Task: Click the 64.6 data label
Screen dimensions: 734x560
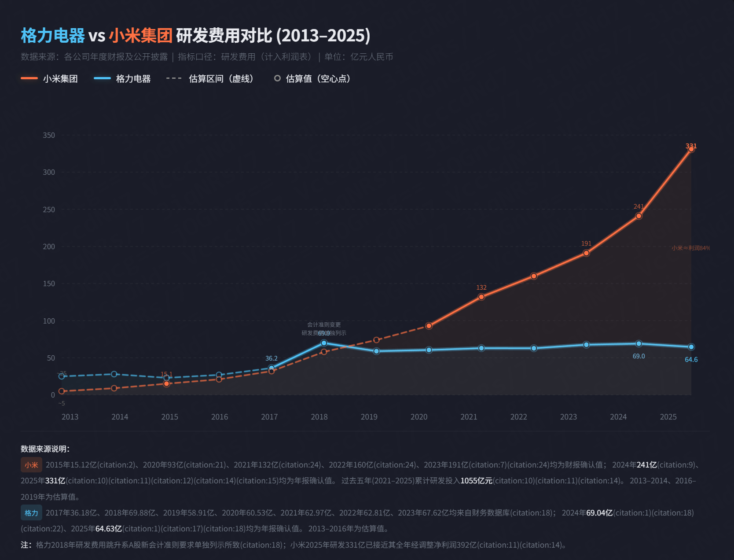Action: coord(691,360)
